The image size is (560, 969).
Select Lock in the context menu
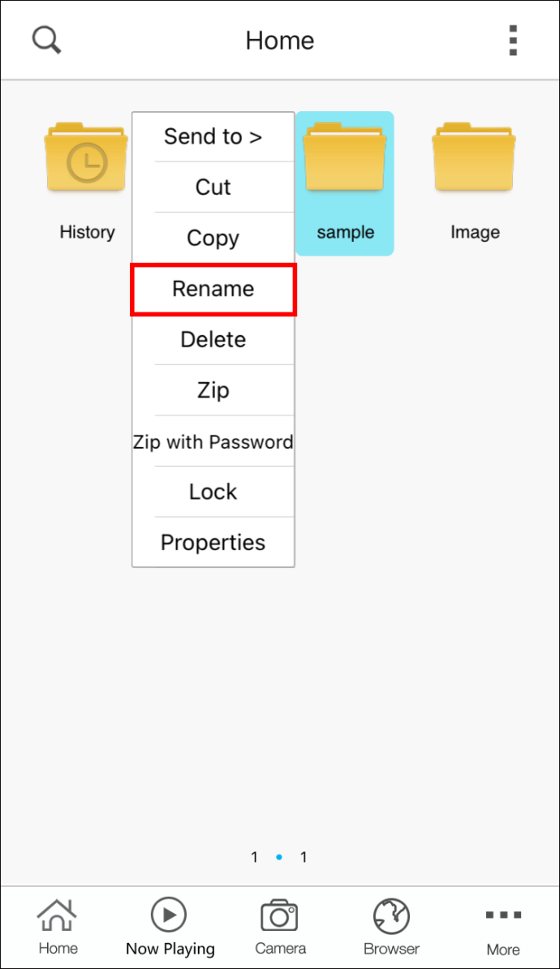(213, 492)
